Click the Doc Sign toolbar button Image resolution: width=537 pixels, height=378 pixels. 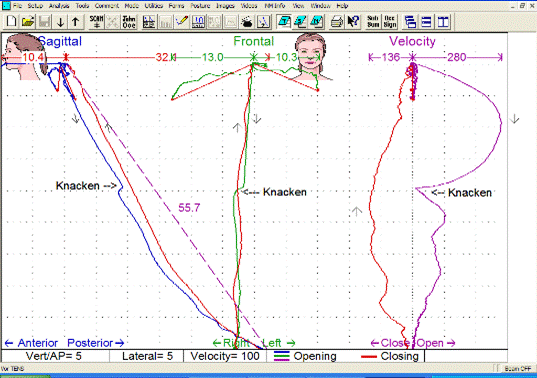tap(390, 22)
